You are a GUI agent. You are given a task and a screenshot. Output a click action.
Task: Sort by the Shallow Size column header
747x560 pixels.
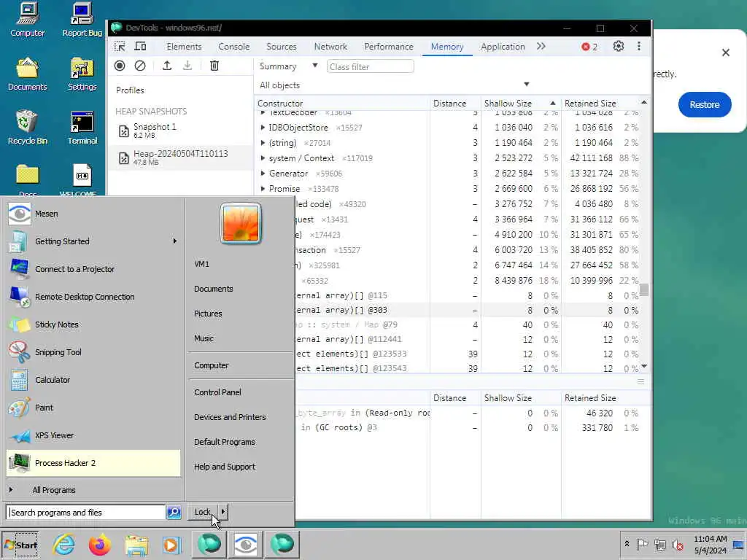(521, 104)
